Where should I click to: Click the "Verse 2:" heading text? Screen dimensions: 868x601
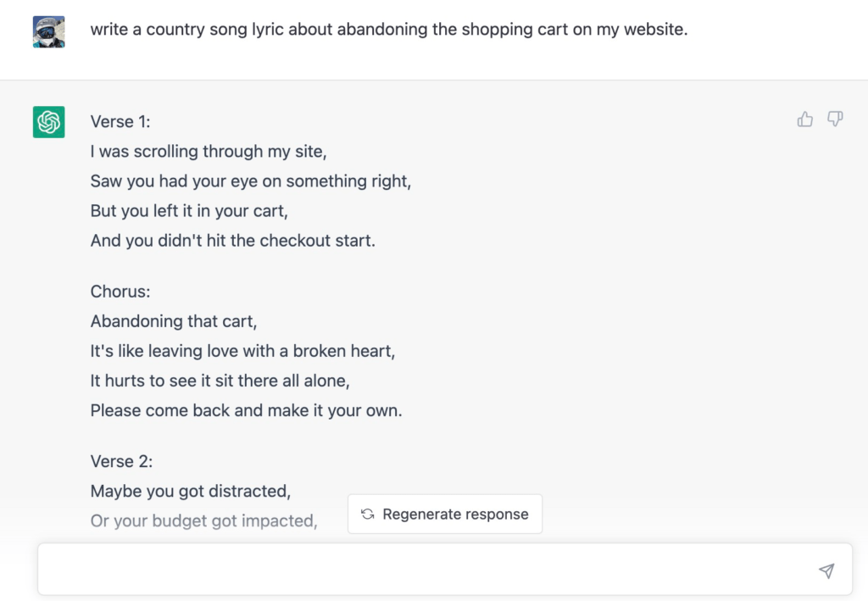coord(122,462)
